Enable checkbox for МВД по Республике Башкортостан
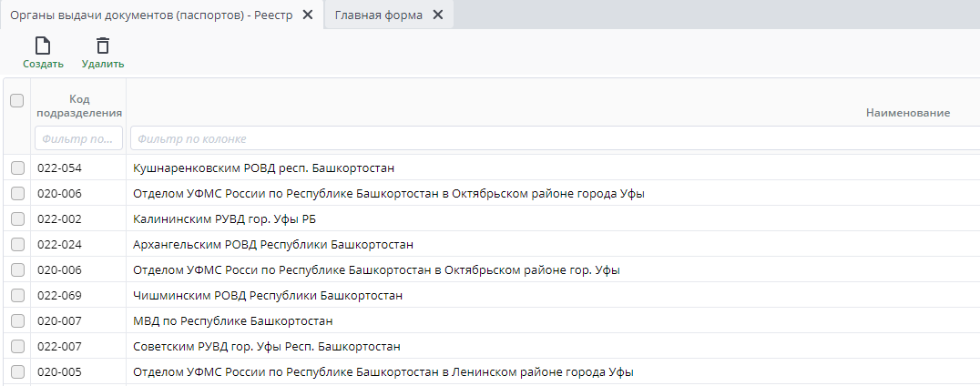Viewport: 980px width, 386px height. click(x=17, y=321)
